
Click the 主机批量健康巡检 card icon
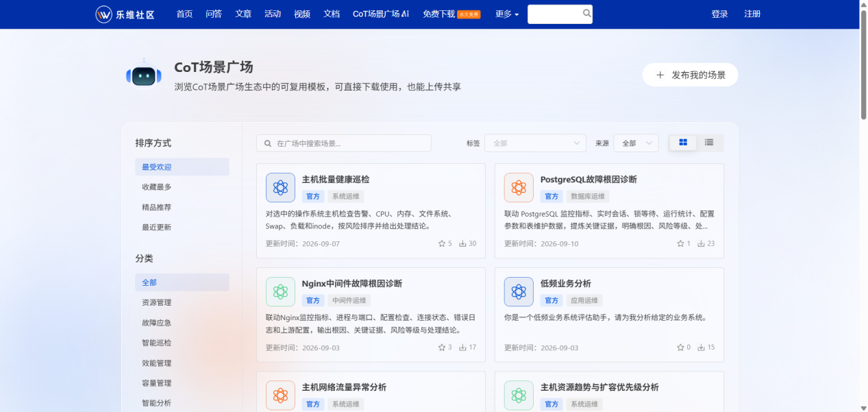(280, 187)
